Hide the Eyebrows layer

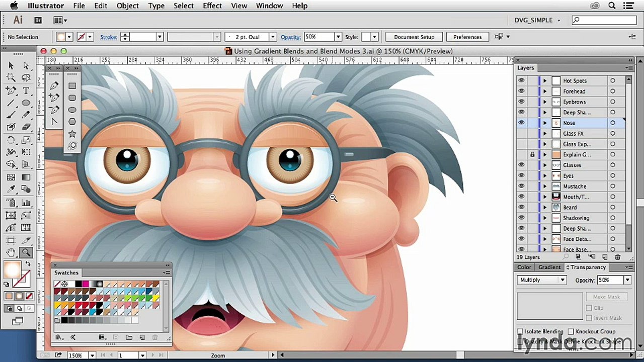[x=521, y=102]
